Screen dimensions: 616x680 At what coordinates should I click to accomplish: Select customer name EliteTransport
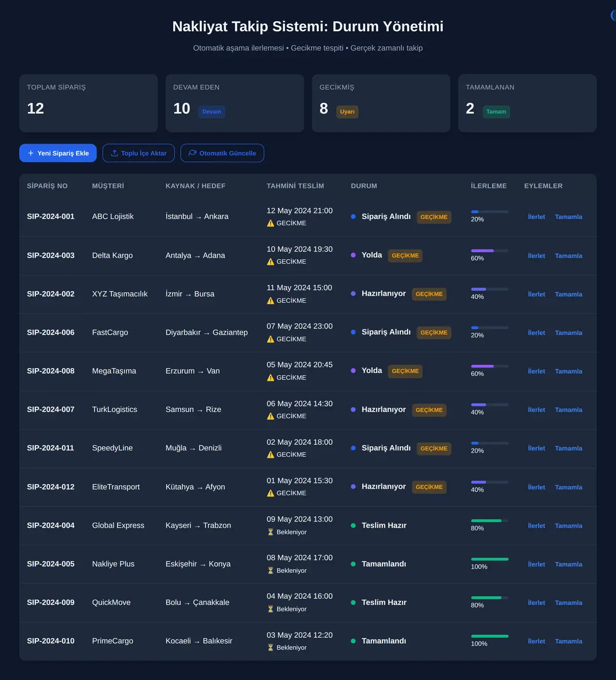tap(116, 487)
